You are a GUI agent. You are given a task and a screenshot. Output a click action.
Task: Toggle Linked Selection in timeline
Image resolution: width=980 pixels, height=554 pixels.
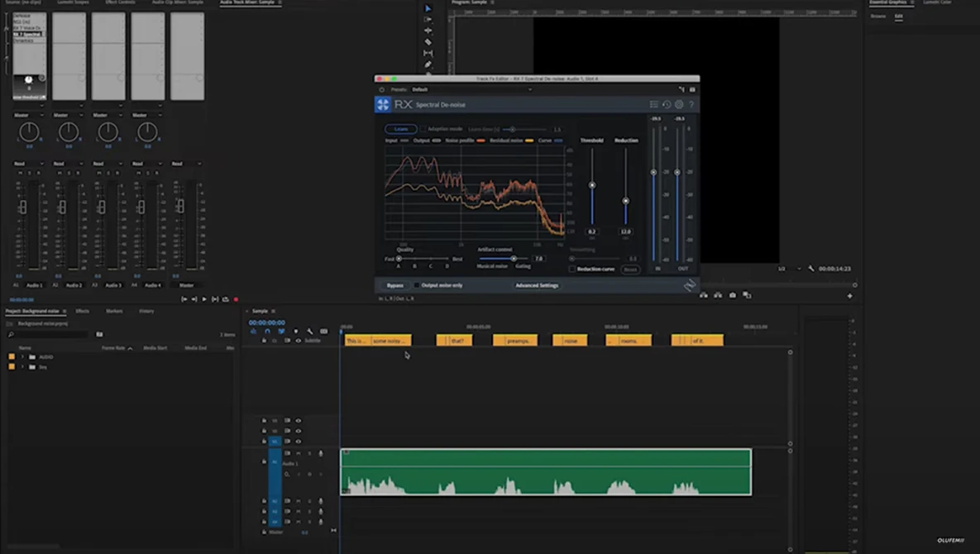click(281, 331)
